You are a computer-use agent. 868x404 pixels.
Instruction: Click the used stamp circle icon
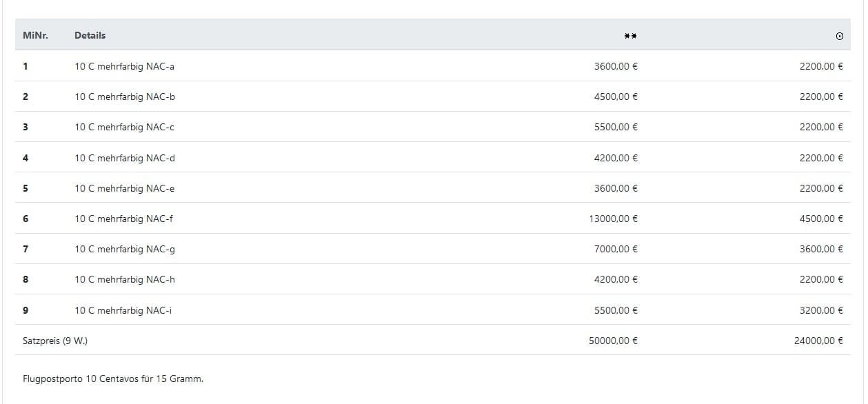tap(839, 37)
